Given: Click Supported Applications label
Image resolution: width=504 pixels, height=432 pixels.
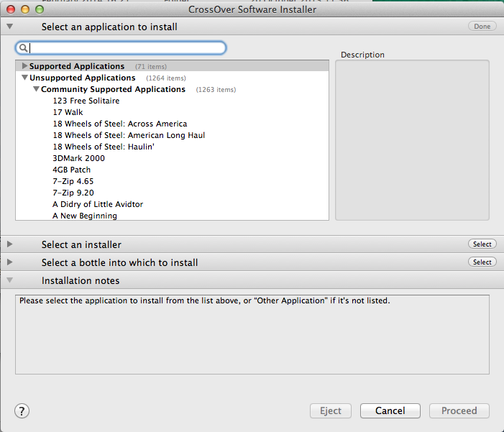Looking at the screenshot, I should tap(77, 66).
